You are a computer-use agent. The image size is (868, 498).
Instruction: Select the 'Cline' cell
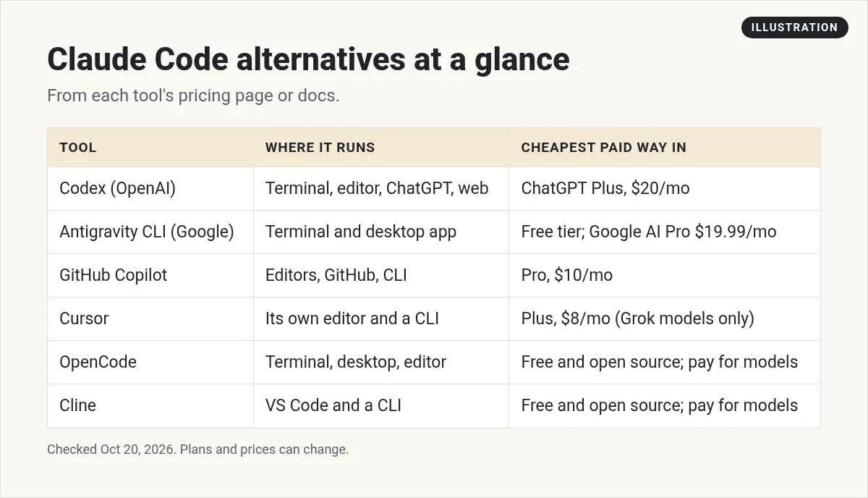tap(150, 406)
